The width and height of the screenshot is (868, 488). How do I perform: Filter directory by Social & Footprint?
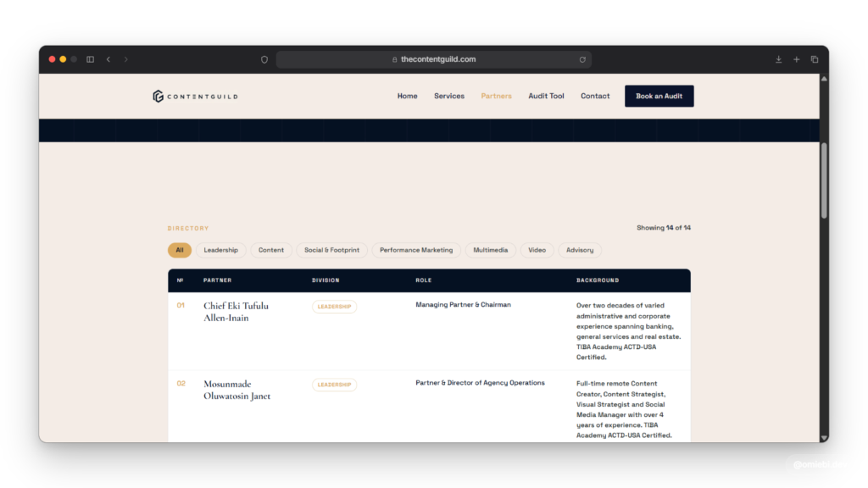(x=331, y=250)
